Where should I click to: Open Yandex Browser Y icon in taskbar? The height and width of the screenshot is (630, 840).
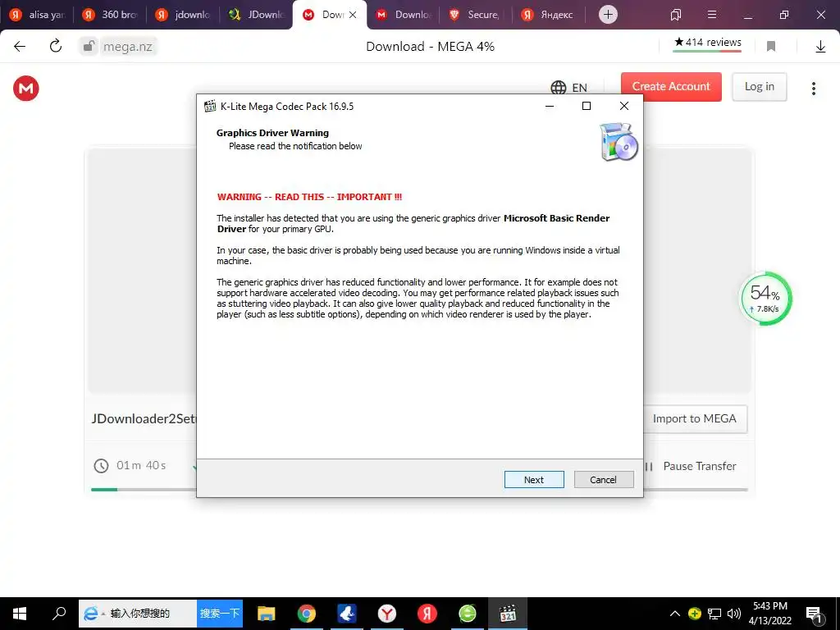click(387, 614)
